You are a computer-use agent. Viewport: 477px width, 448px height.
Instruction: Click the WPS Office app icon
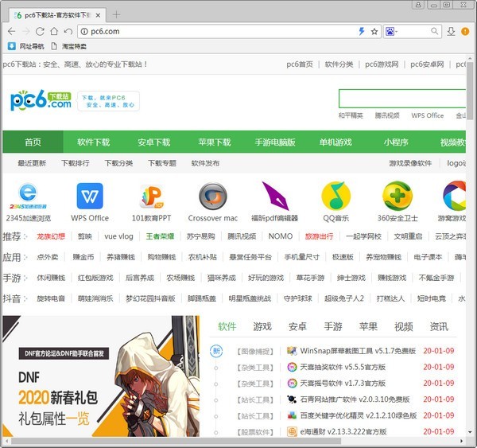tap(90, 196)
